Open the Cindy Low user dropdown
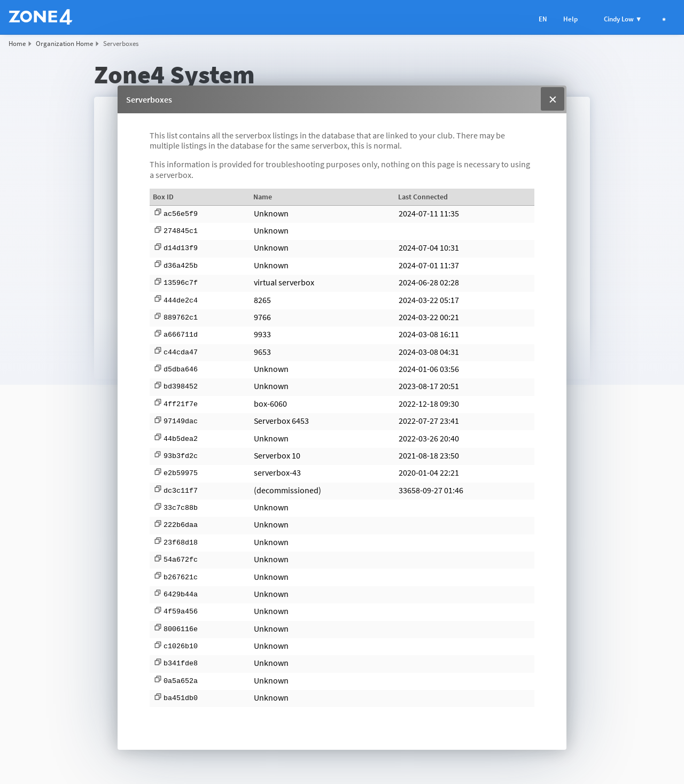The height and width of the screenshot is (784, 684). click(x=622, y=19)
